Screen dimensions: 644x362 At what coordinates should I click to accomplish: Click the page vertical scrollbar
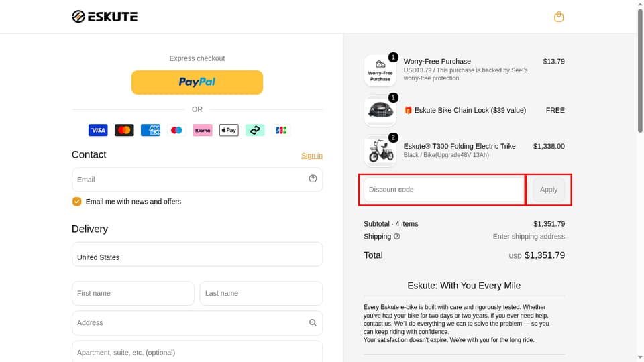[x=640, y=70]
